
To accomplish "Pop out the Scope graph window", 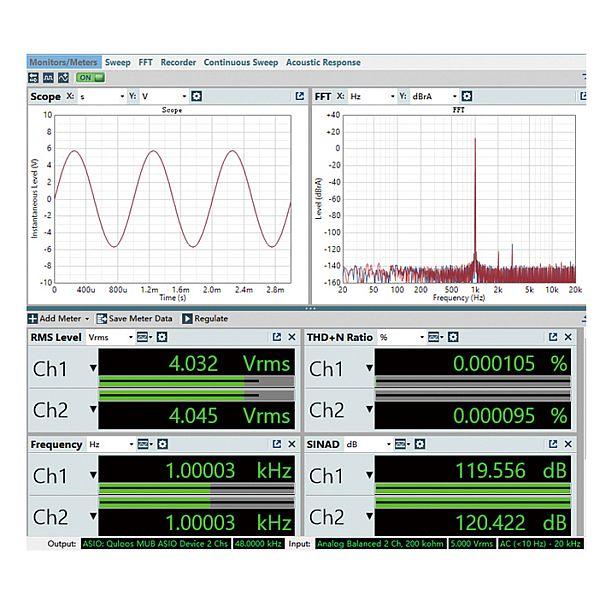I will click(299, 96).
